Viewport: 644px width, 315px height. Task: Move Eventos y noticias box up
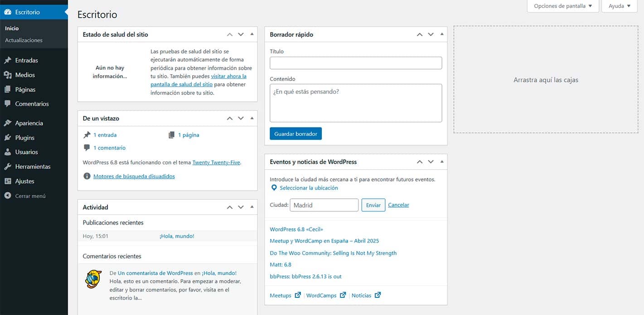tap(420, 162)
